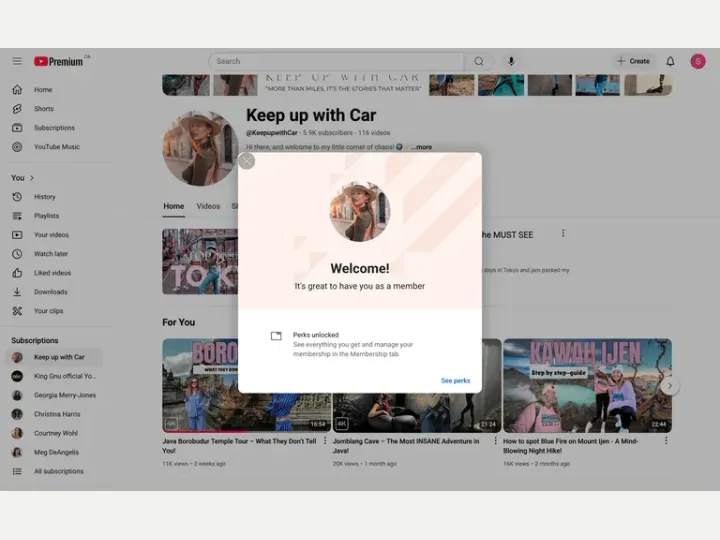720x540 pixels.
Task: Click the Subscriptions section heading in the sidebar
Action: [35, 340]
